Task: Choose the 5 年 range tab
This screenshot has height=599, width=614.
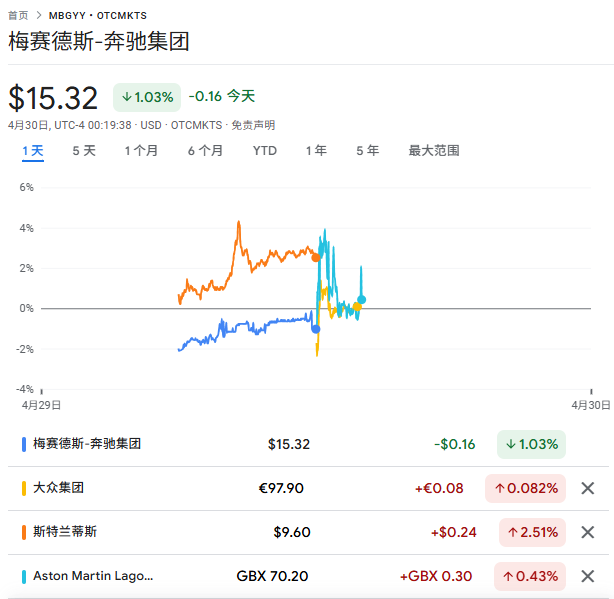Action: pos(367,151)
